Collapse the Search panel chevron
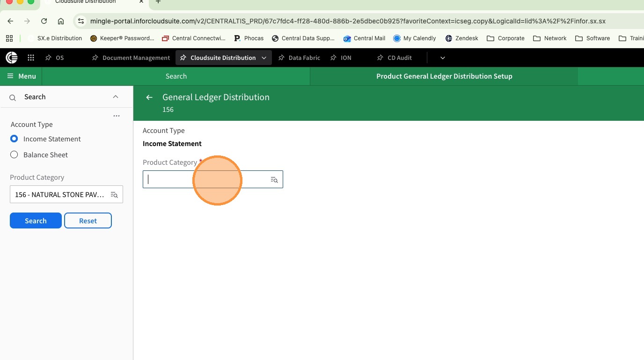 click(116, 97)
